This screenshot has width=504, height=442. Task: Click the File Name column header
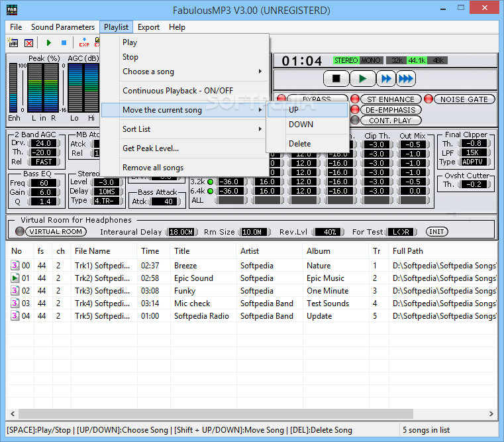tap(104, 251)
